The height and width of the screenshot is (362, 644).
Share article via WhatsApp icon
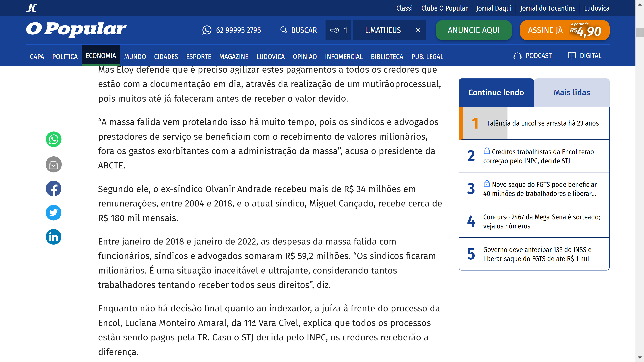point(53,139)
